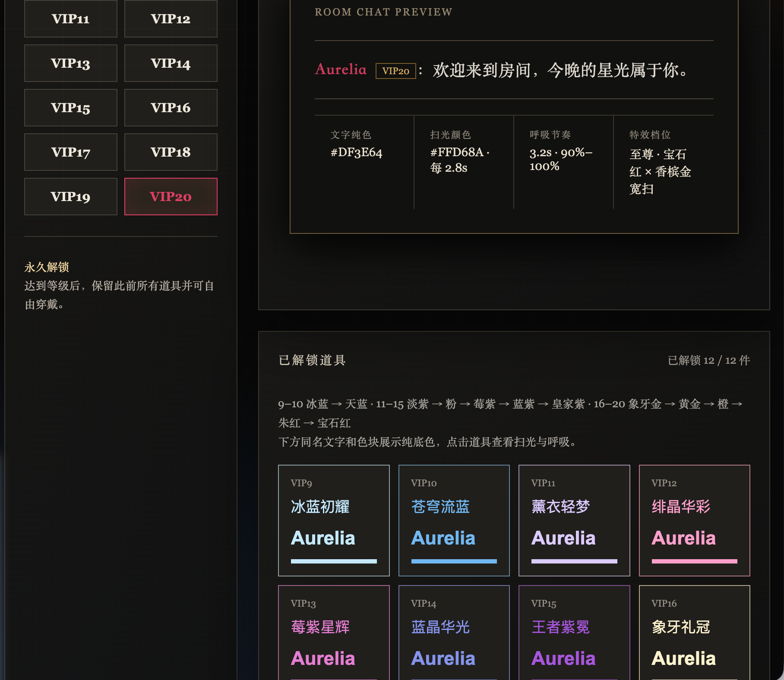The width and height of the screenshot is (784, 680).
Task: Open the VIP9 冰蓝初耀 item card
Action: (334, 520)
